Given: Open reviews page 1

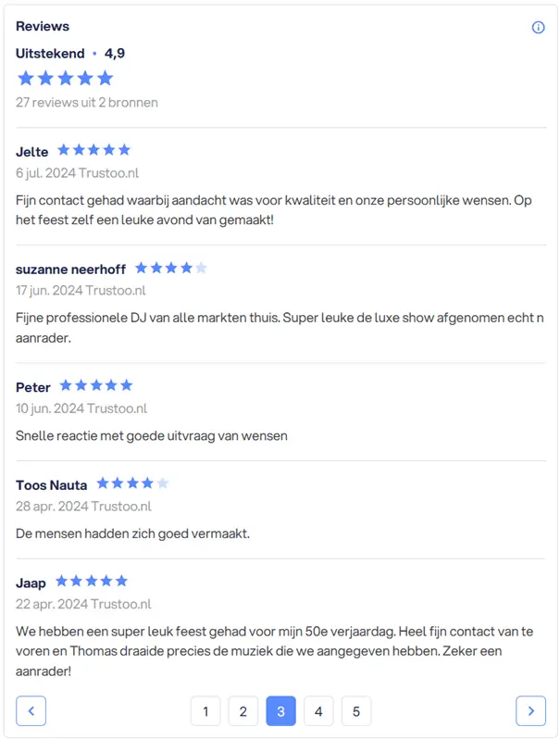Looking at the screenshot, I should pos(205,710).
